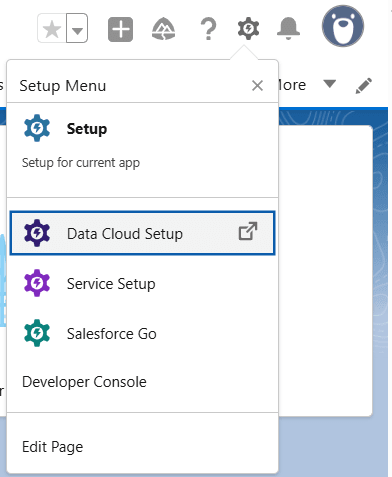Close the Setup Menu with X
The height and width of the screenshot is (477, 392).
(257, 86)
